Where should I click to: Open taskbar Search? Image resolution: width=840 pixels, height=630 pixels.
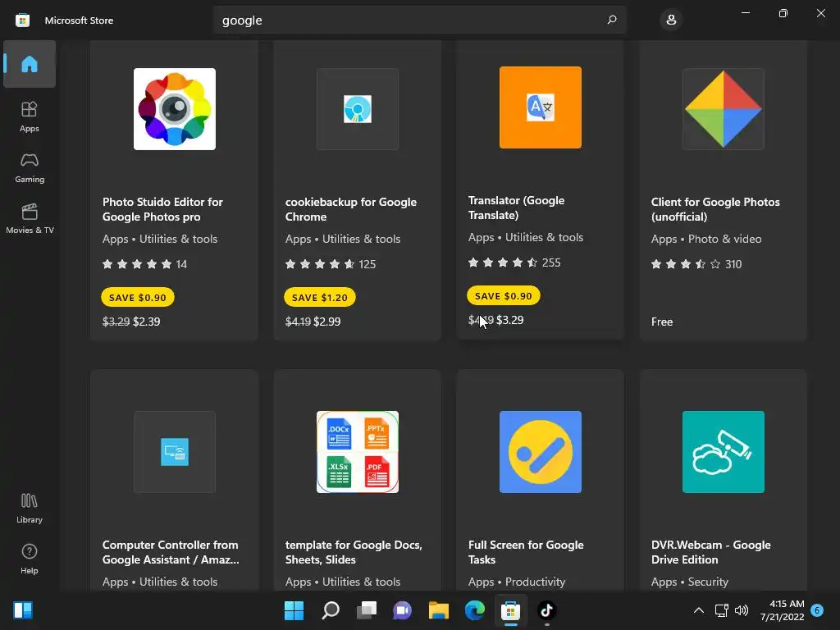click(x=330, y=610)
